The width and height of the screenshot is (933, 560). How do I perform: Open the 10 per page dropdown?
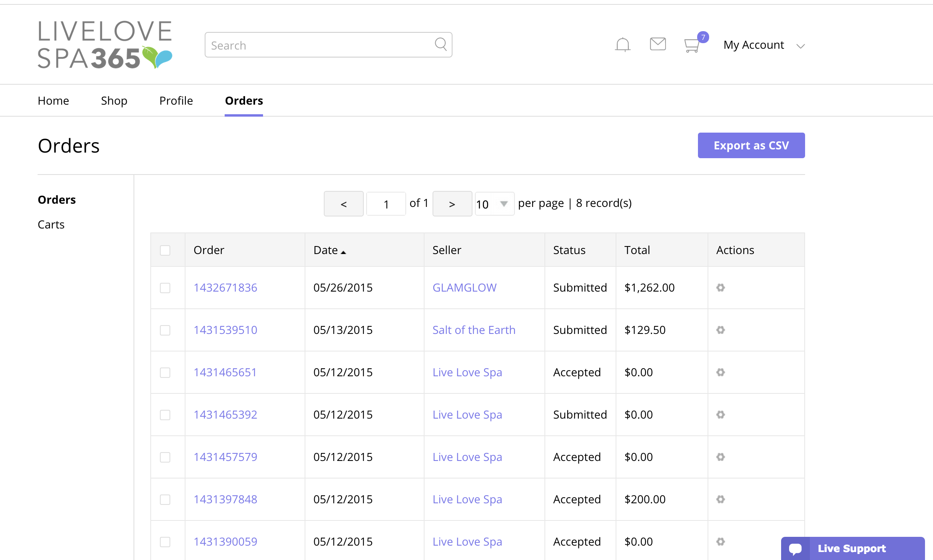point(494,204)
